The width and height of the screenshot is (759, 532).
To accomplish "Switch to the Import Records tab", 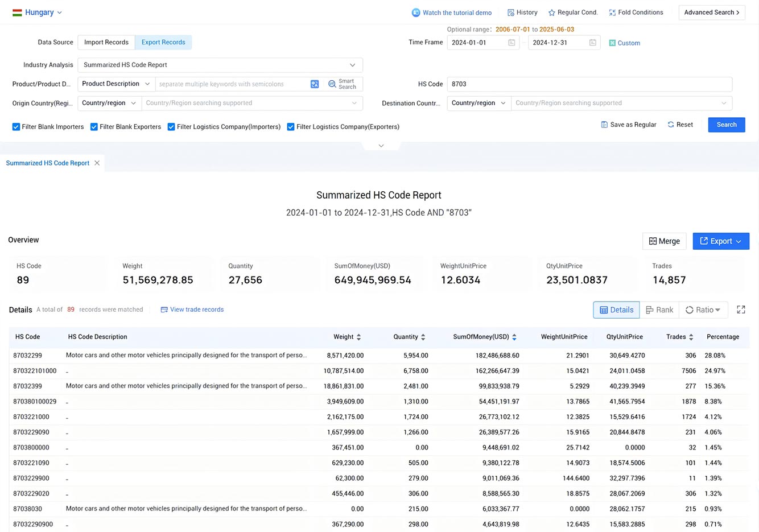I will click(106, 42).
